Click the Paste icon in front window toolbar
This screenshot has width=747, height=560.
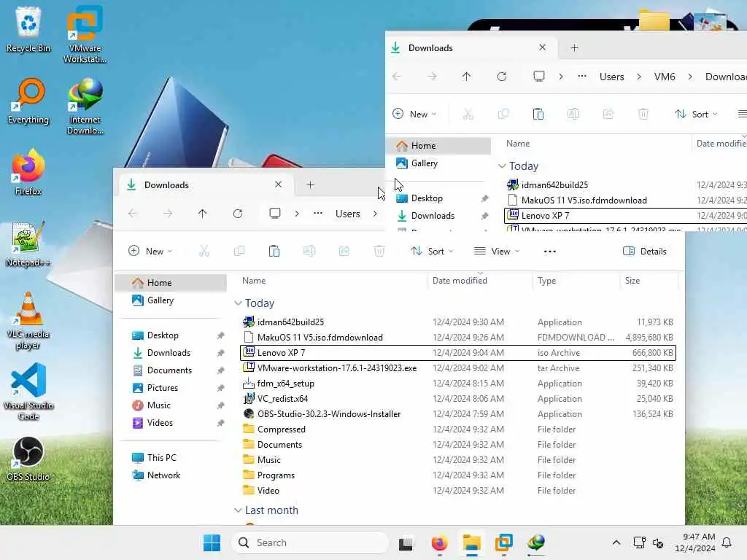tap(274, 251)
